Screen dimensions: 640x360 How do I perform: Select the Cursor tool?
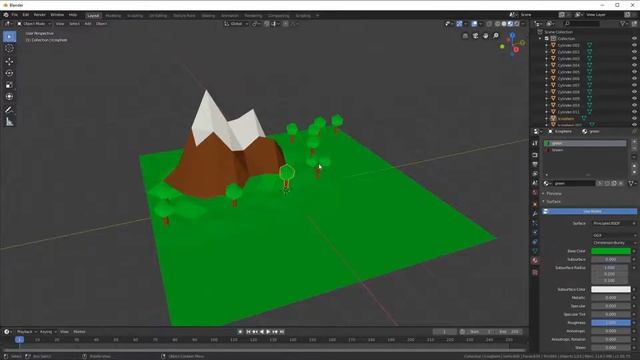tap(9, 49)
